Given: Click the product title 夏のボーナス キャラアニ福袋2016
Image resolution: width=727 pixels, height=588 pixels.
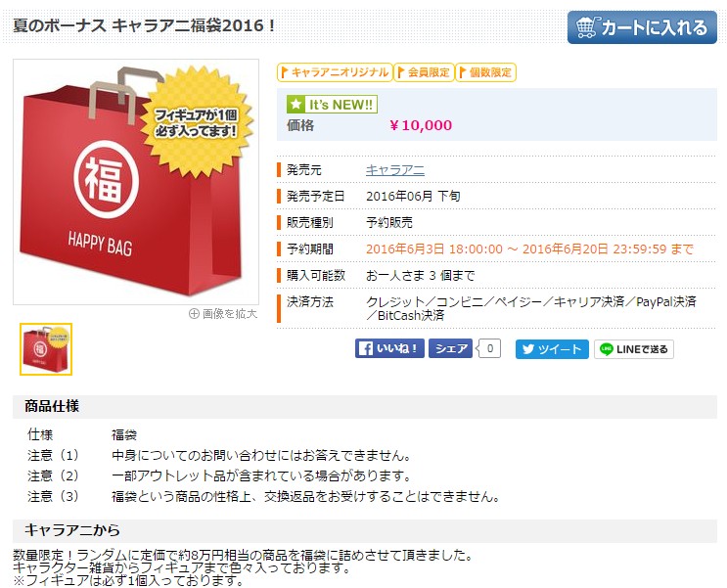Looking at the screenshot, I should (x=144, y=25).
